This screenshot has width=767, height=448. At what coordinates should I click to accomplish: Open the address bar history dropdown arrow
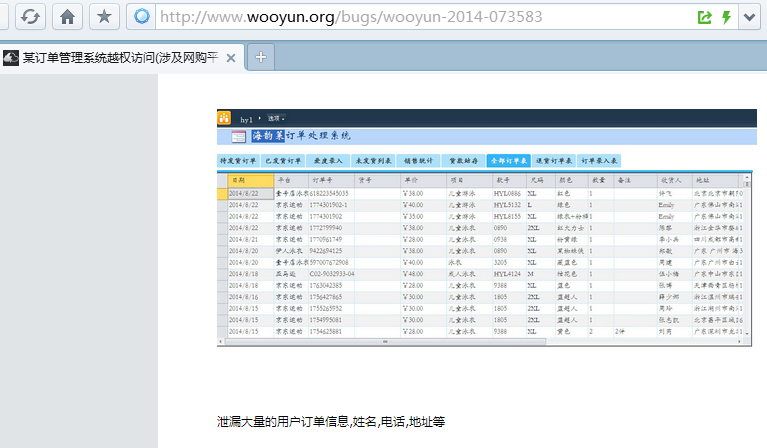point(750,17)
